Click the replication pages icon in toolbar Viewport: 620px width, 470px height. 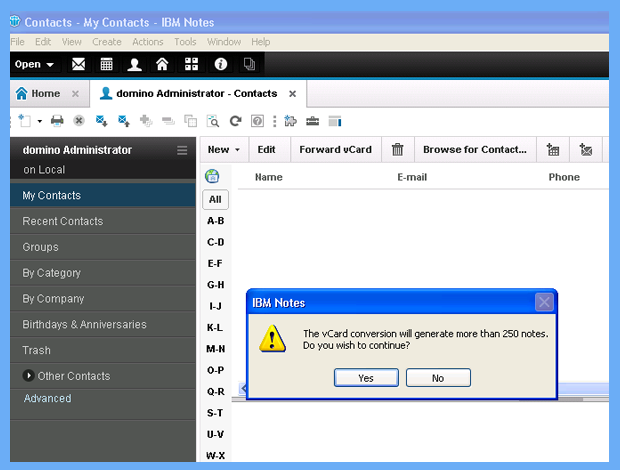(249, 64)
